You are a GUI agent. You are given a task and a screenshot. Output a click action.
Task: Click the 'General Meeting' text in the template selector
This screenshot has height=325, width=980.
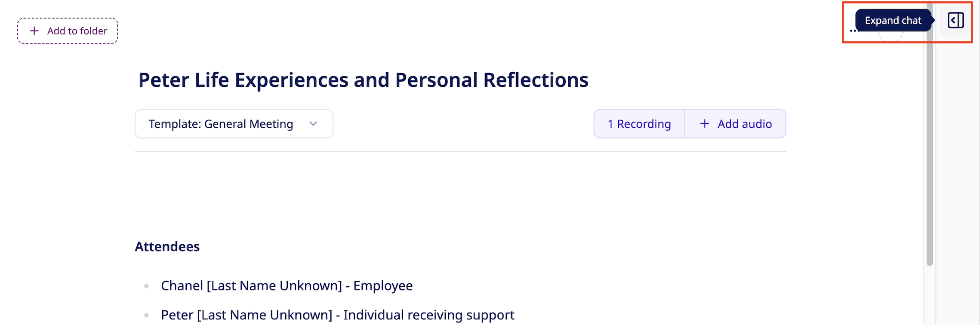(x=249, y=124)
